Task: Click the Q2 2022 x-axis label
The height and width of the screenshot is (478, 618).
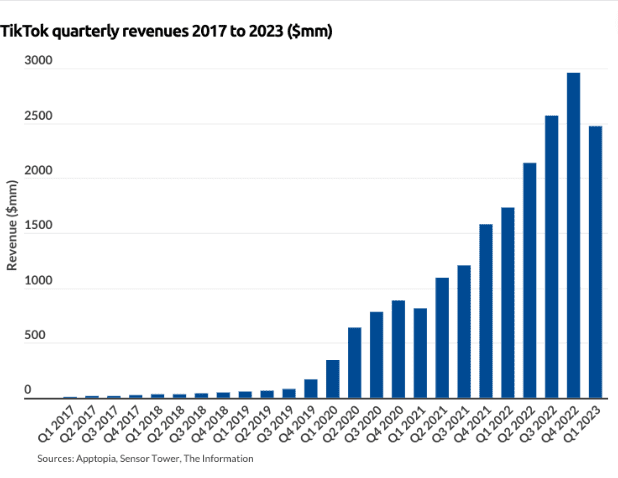Action: pos(516,424)
